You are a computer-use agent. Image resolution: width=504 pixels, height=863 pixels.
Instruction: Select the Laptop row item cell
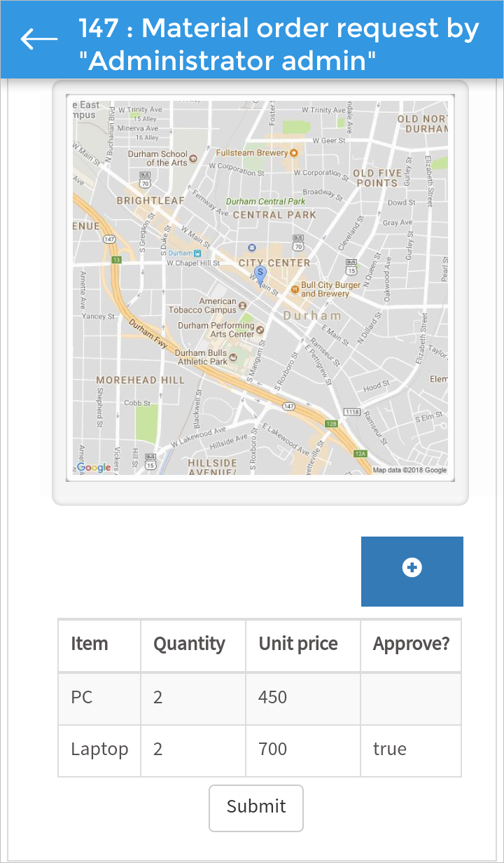(99, 750)
